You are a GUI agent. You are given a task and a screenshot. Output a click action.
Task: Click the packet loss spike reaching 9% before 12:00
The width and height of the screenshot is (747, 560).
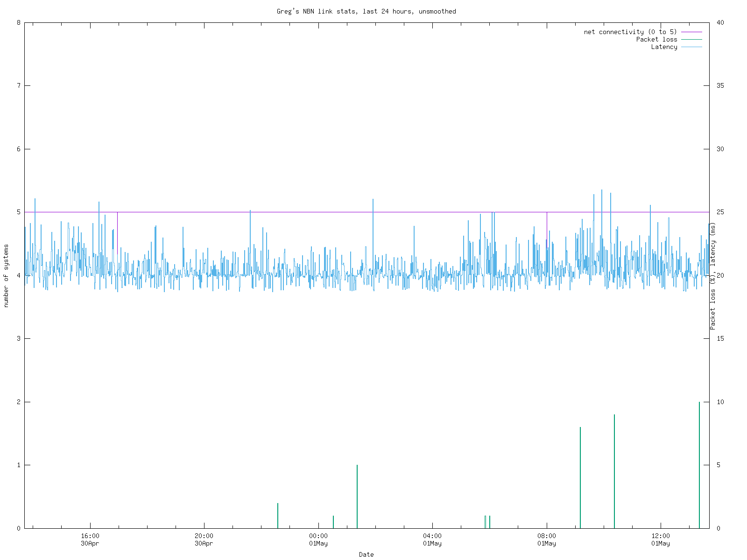pos(614,471)
